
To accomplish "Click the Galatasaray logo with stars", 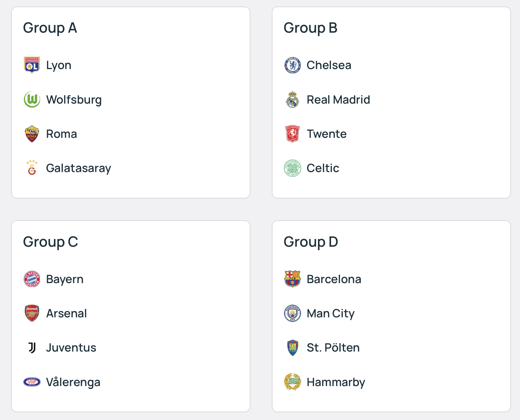I will [32, 168].
